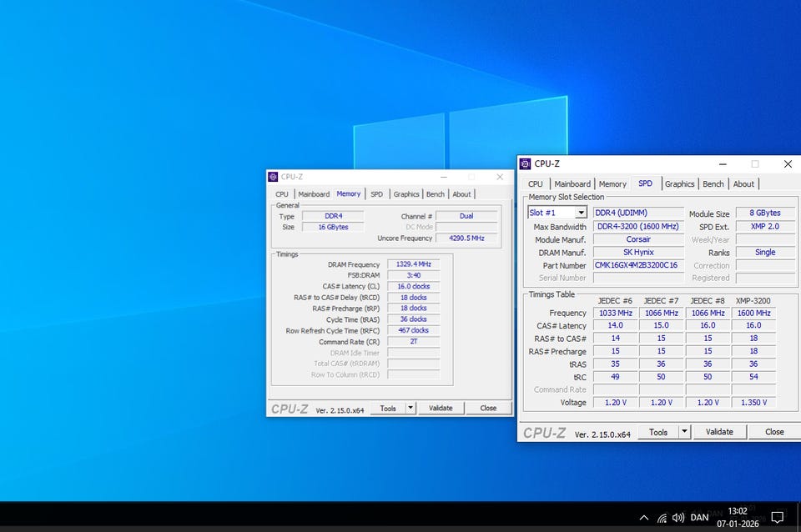The width and height of the screenshot is (801, 532).
Task: Go to the About tab in the Memory window
Action: coord(461,194)
